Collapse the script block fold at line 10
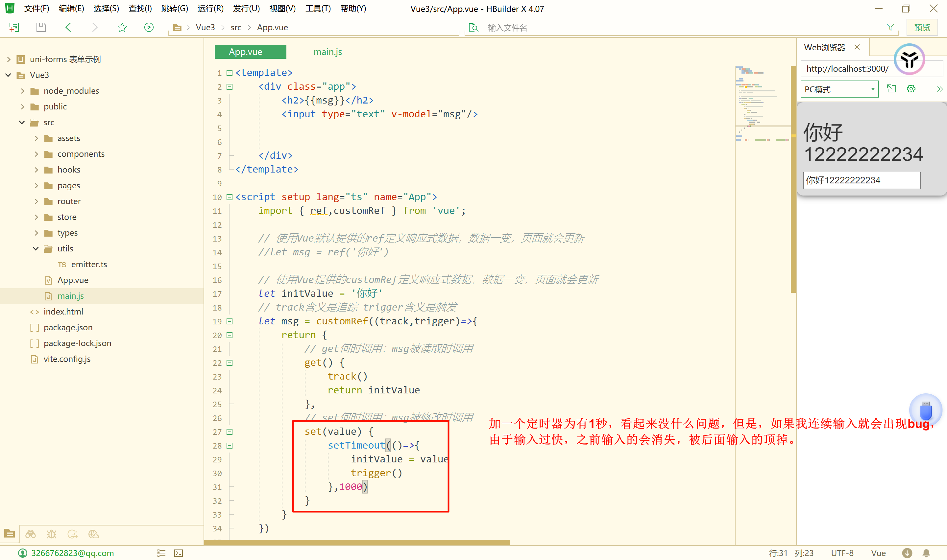The image size is (947, 560). [229, 197]
